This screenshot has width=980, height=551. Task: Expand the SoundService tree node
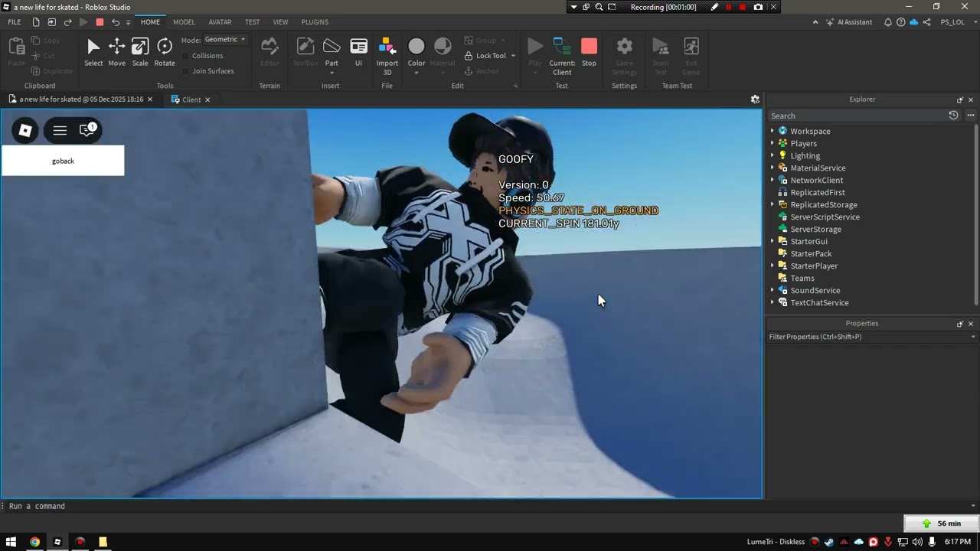click(x=773, y=290)
